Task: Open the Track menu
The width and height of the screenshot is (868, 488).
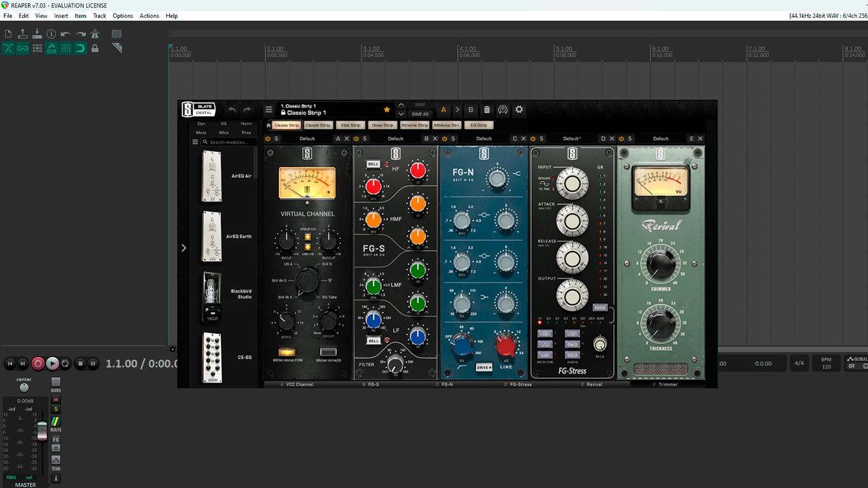Action: point(100,16)
